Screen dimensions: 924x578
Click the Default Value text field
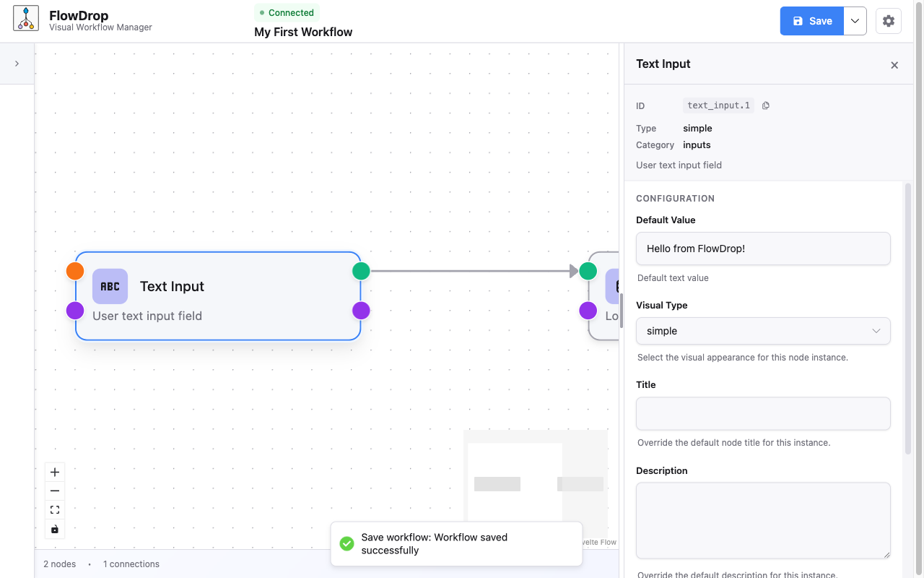click(763, 248)
